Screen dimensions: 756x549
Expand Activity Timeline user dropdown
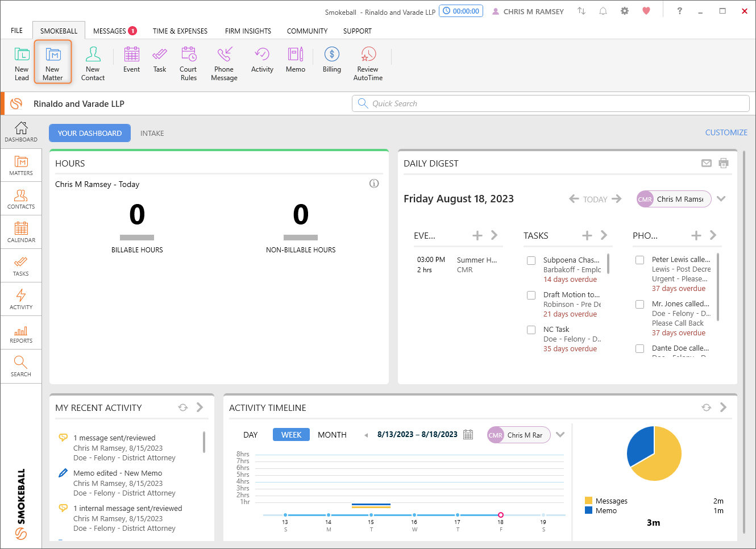(x=560, y=435)
